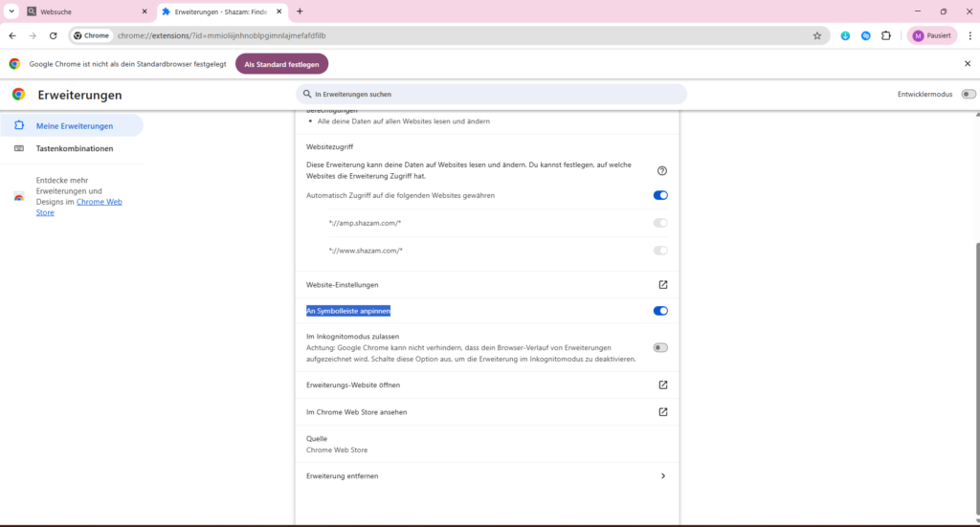The width and height of the screenshot is (980, 527).
Task: Expand Erweiterung entfernen chevron
Action: pos(663,476)
